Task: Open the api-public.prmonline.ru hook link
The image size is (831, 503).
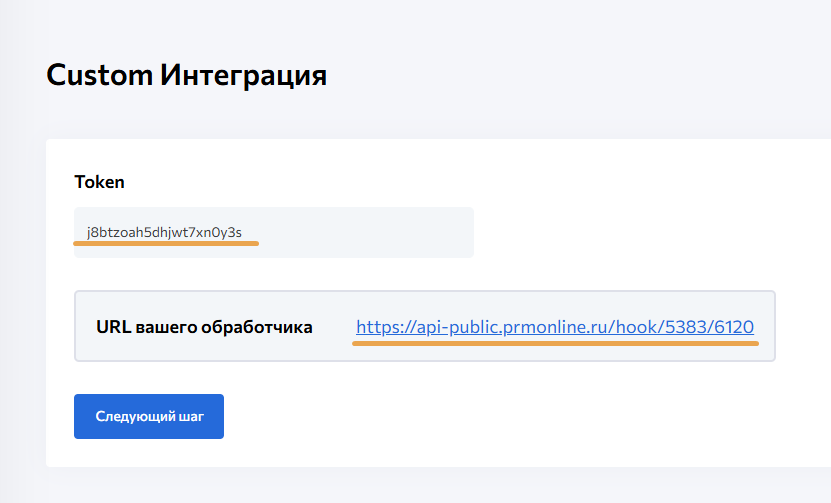Action: click(x=554, y=327)
